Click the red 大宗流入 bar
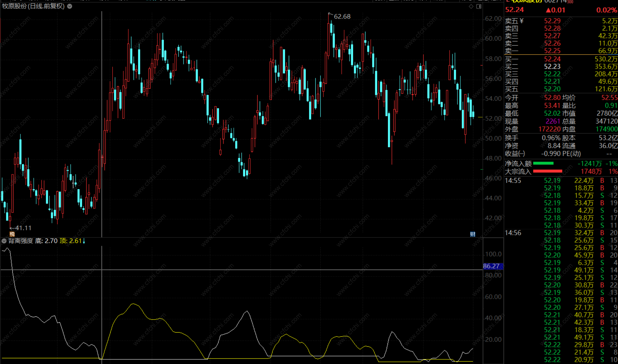The height and width of the screenshot is (364, 618). click(x=547, y=171)
